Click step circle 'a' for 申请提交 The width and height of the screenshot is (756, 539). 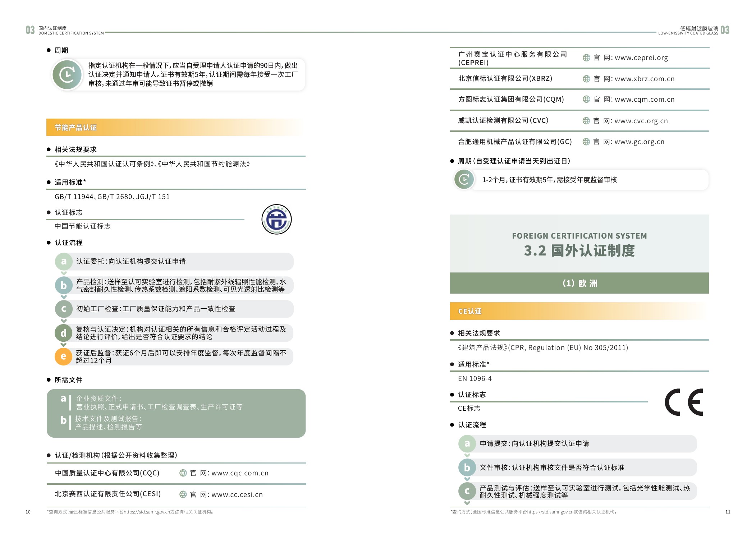coord(467,443)
